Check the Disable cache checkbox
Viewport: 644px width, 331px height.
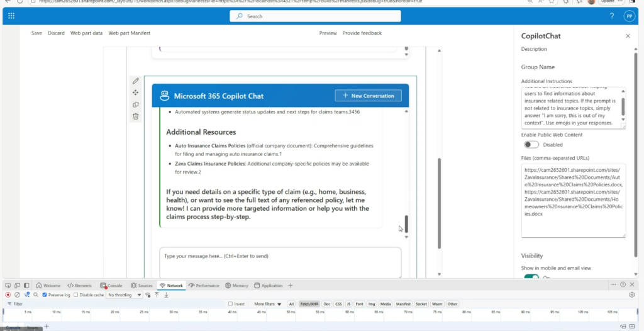[x=76, y=295]
